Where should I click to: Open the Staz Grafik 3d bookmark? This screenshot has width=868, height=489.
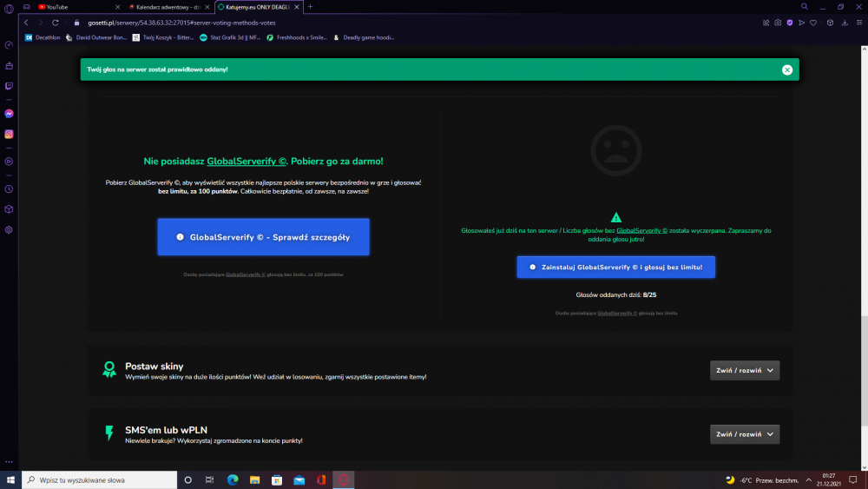click(x=230, y=37)
